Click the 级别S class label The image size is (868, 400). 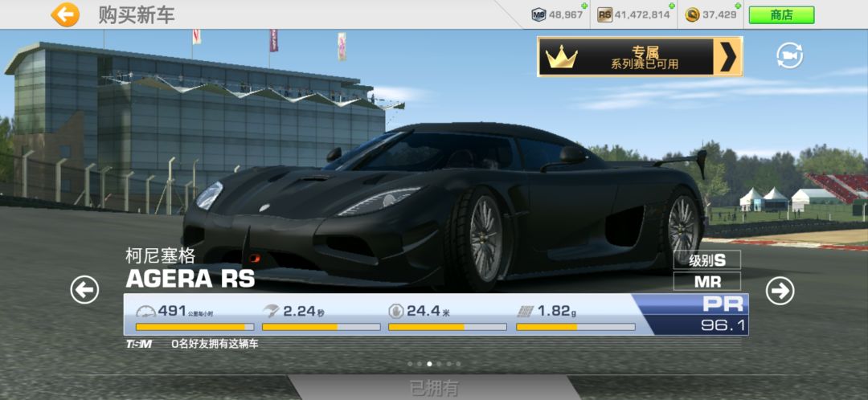click(x=707, y=259)
